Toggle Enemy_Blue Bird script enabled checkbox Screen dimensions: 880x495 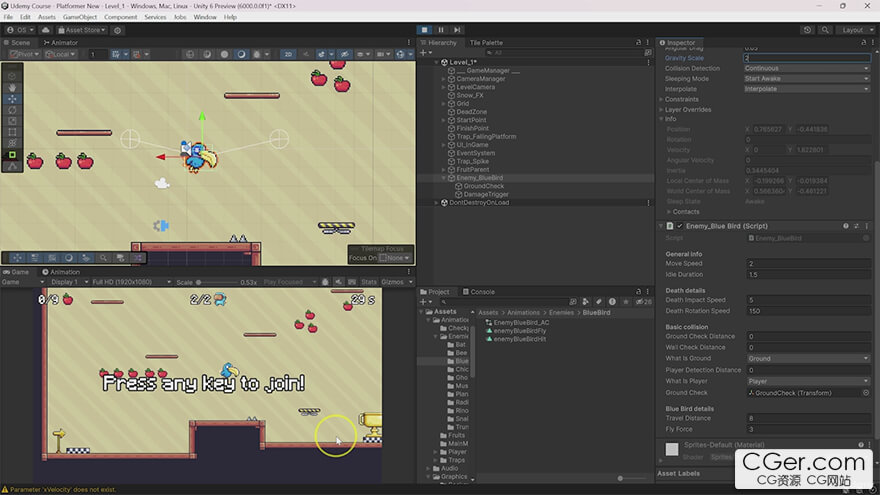point(680,226)
